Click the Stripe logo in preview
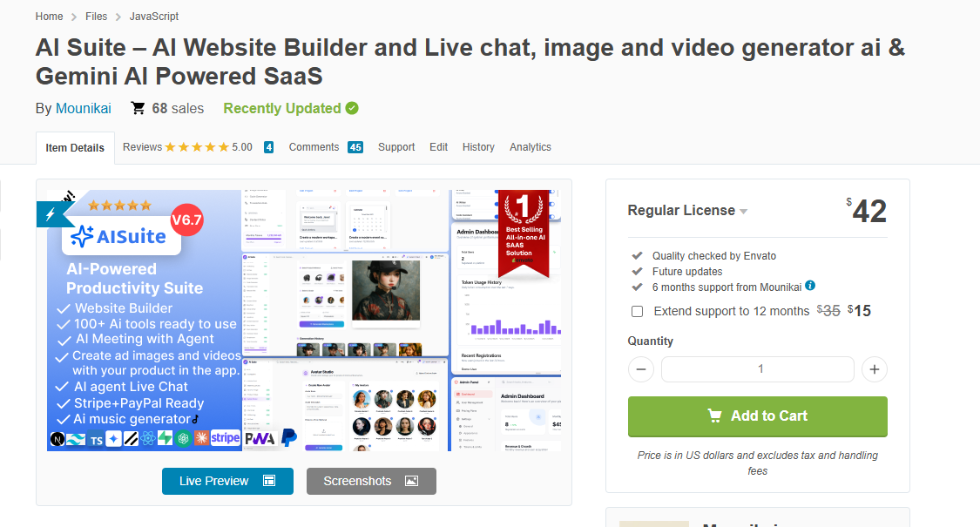The image size is (980, 527). point(225,437)
